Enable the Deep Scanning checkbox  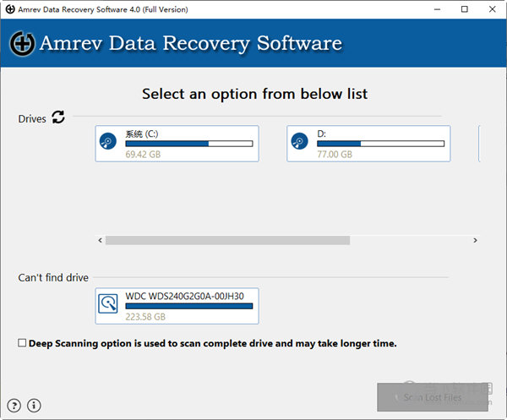coord(22,343)
